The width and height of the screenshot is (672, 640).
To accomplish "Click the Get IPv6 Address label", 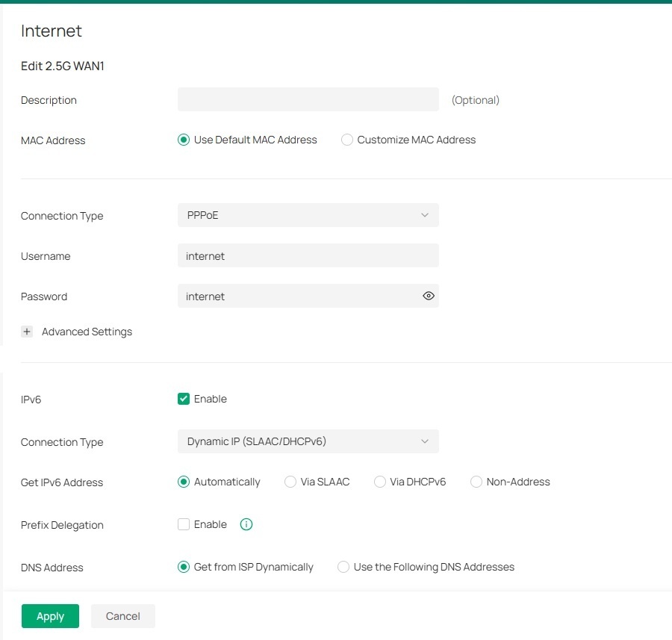I will pos(62,482).
